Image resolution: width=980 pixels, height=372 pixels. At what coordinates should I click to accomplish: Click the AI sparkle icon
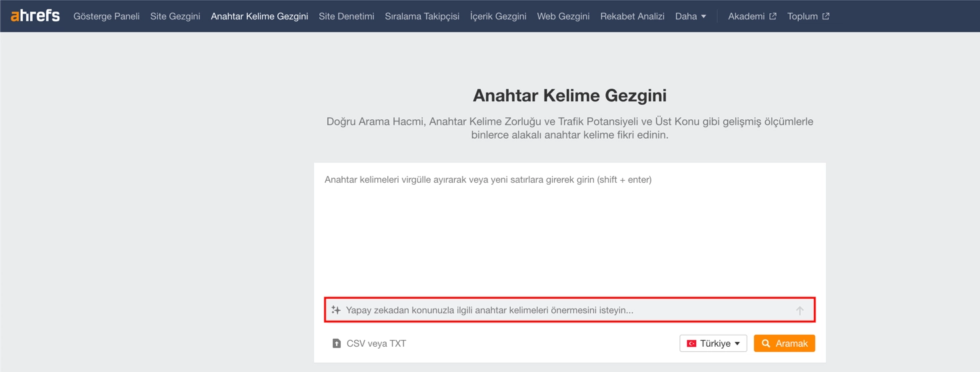[336, 310]
